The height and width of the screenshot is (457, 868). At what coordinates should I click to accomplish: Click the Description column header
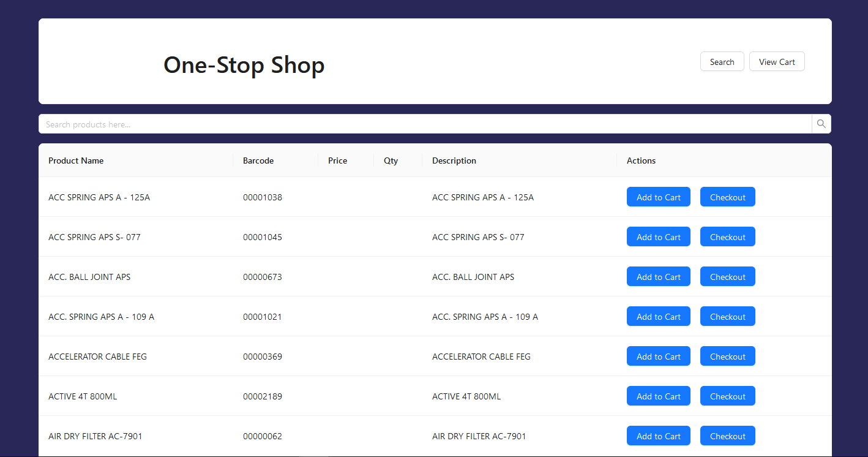point(454,161)
